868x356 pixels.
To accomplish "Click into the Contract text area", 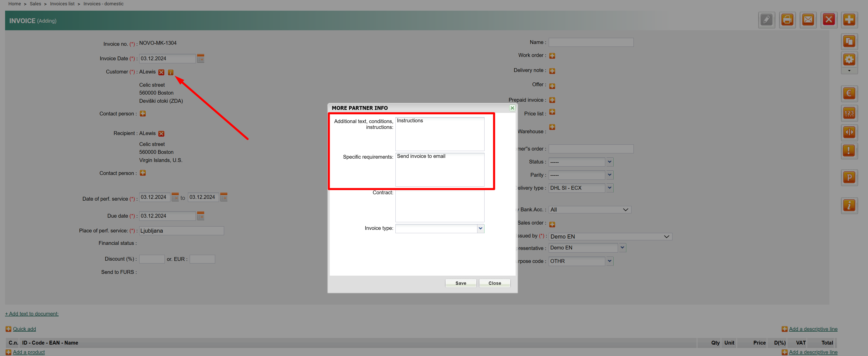I will [439, 206].
